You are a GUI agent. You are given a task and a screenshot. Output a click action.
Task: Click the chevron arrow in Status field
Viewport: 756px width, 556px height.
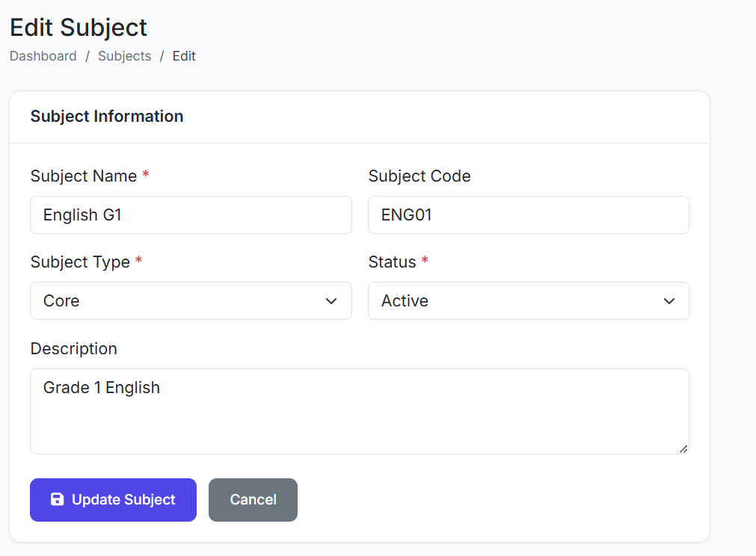click(x=669, y=301)
